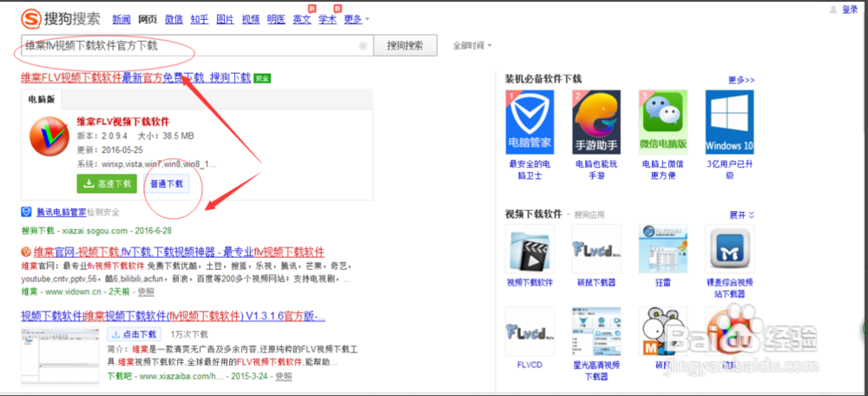Click the 维棠FLV app icon in the result card
The height and width of the screenshot is (396, 868).
pyautogui.click(x=49, y=136)
